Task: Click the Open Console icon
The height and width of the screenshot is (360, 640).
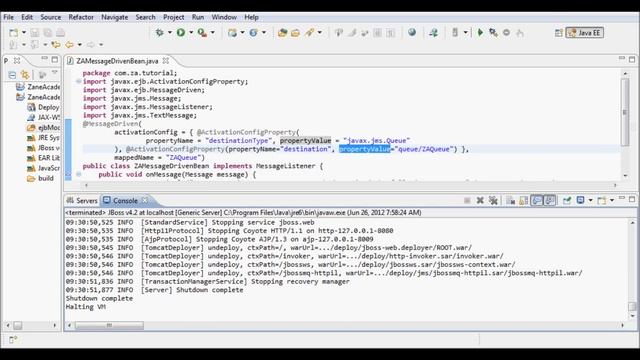Action: tap(602, 200)
